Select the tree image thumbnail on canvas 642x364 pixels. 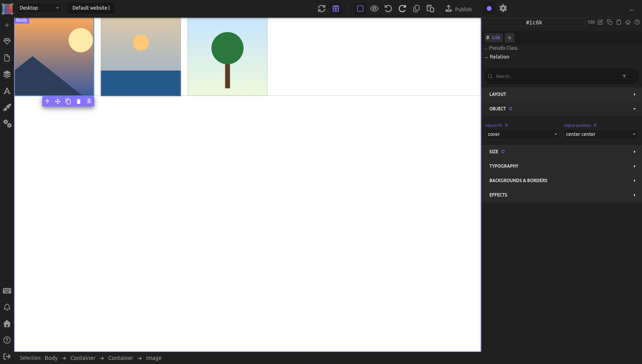point(228,57)
